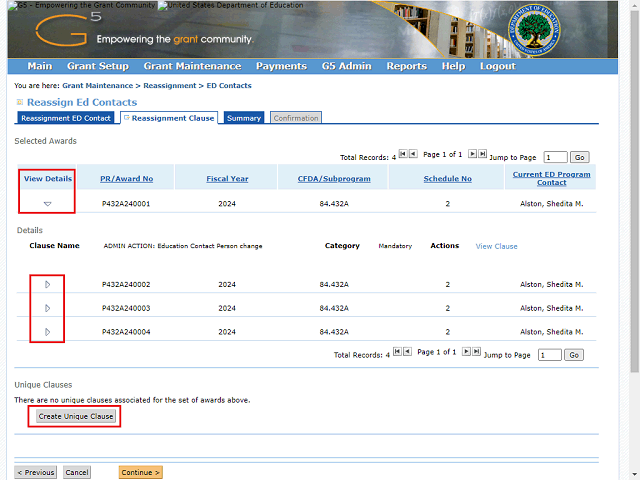640x480 pixels.
Task: Expand details for award P432A240004
Action: click(47, 332)
